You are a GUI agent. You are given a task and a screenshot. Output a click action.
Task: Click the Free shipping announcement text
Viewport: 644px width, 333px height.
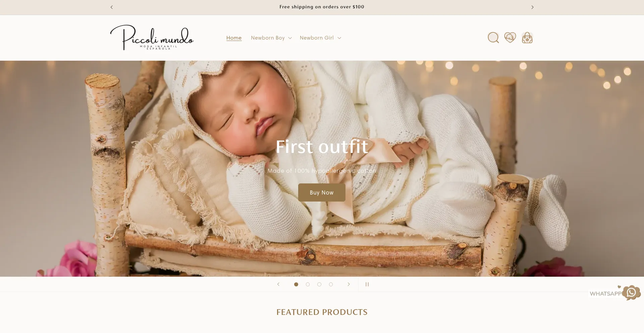tap(322, 7)
